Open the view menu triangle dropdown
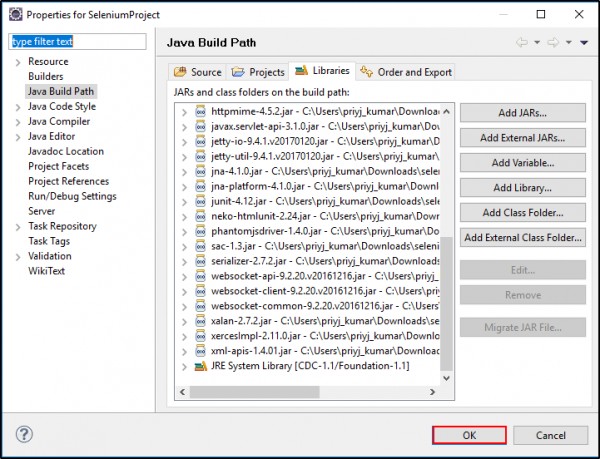 tap(584, 42)
